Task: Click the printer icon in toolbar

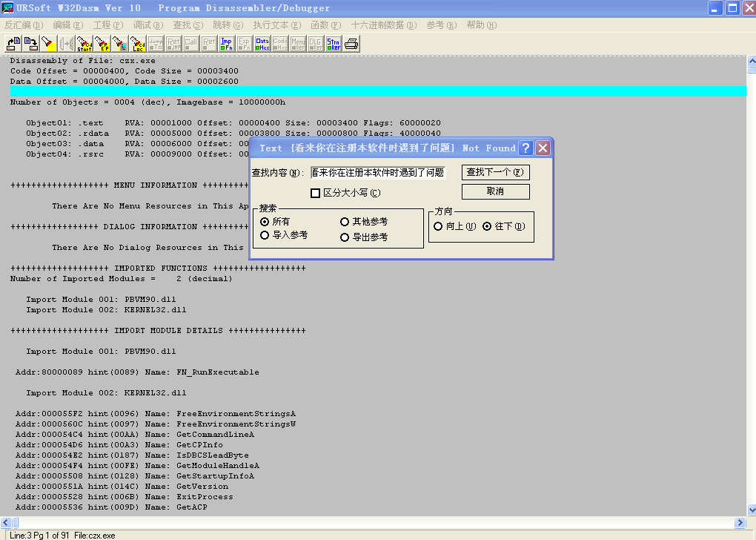Action: 351,44
